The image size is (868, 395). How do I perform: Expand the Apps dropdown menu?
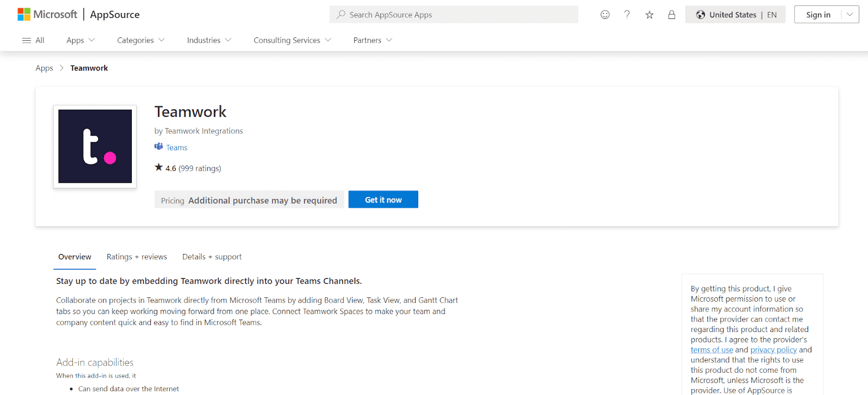pyautogui.click(x=80, y=40)
